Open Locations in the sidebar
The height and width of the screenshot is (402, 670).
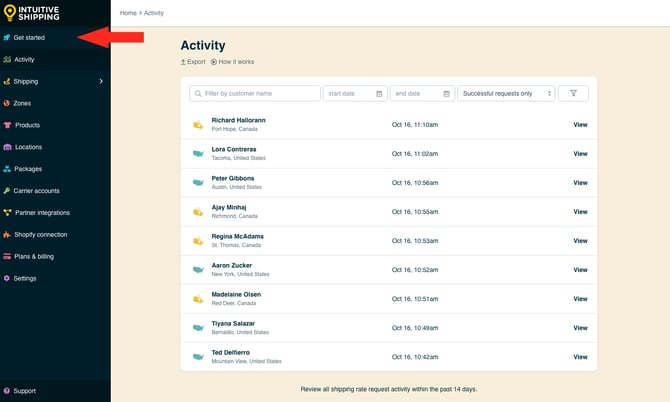[x=28, y=147]
